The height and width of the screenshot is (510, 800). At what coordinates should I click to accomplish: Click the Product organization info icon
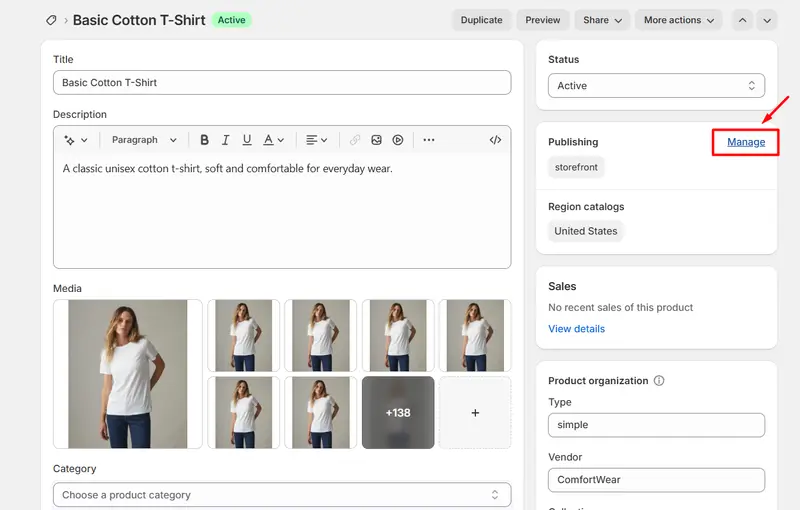pyautogui.click(x=659, y=380)
